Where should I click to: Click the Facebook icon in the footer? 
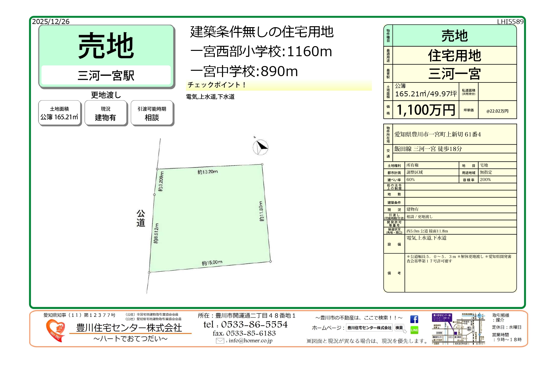click(x=414, y=319)
